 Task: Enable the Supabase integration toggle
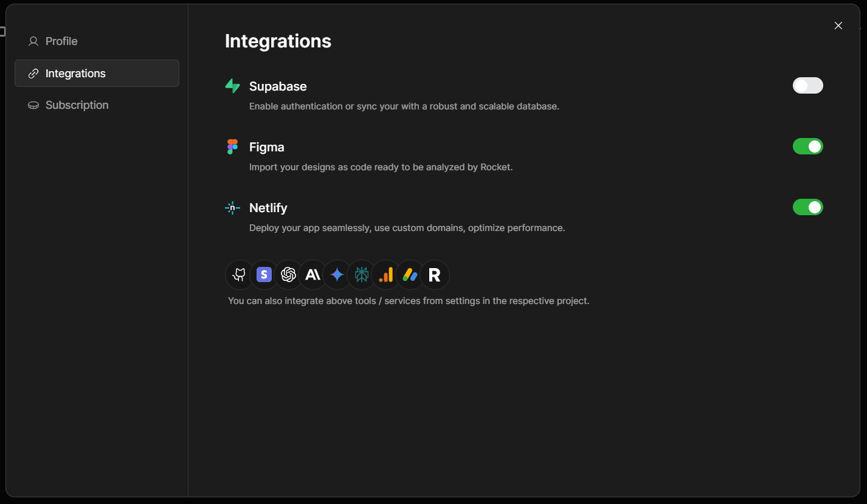tap(807, 85)
